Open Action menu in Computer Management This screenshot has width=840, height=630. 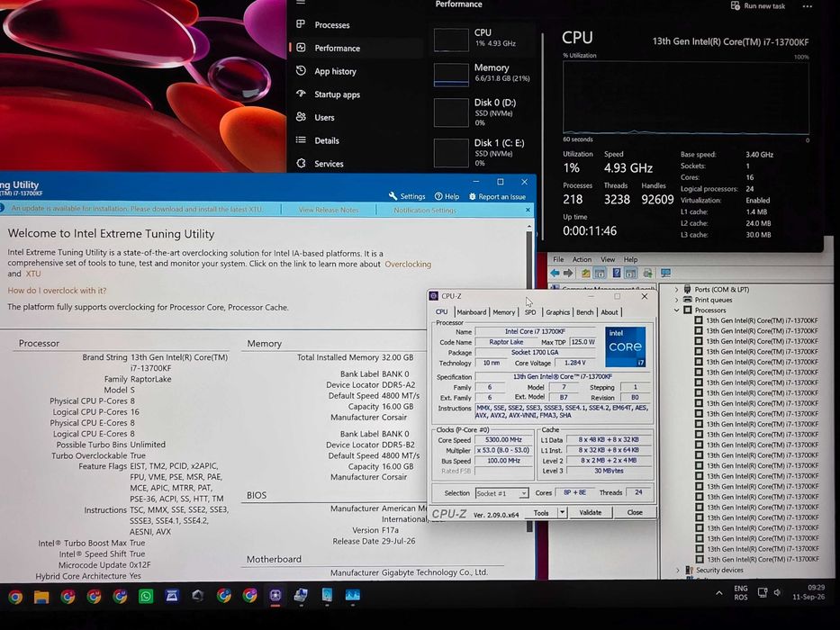click(x=582, y=259)
